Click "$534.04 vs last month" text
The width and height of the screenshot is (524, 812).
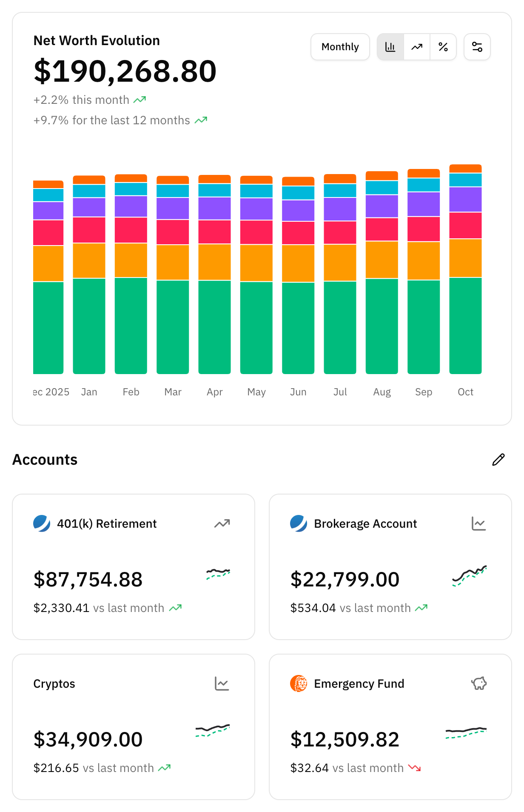click(350, 608)
